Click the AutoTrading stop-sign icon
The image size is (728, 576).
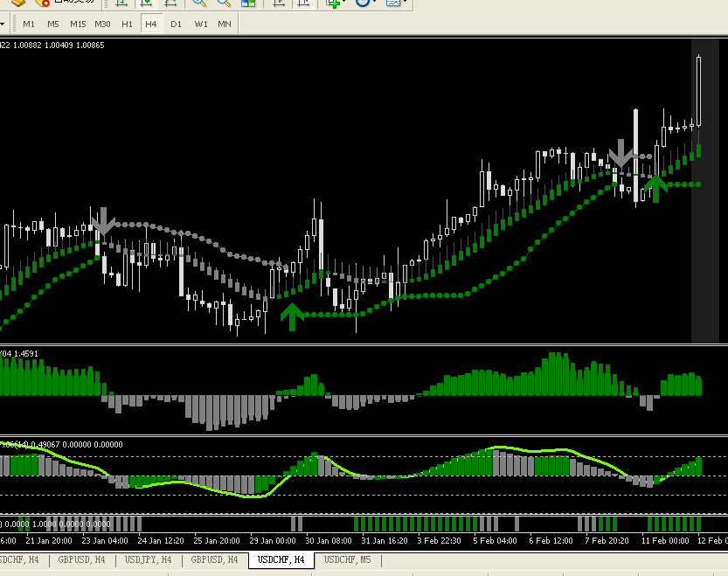coord(43,3)
